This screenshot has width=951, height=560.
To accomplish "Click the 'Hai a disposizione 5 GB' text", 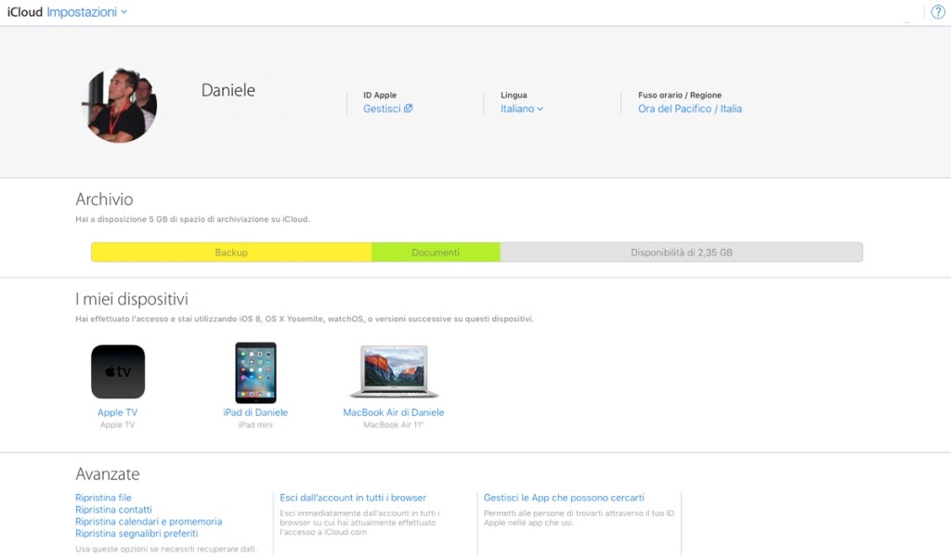I will (x=192, y=219).
